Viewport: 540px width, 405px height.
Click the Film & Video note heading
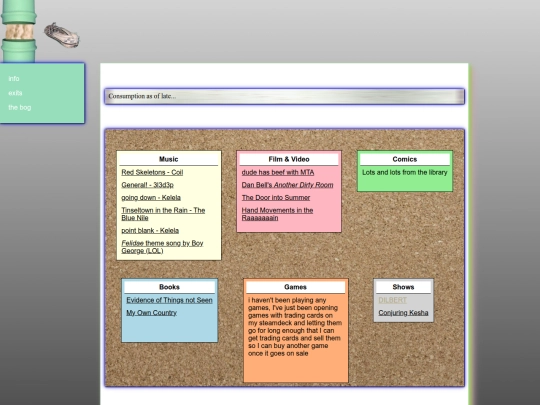tap(289, 159)
